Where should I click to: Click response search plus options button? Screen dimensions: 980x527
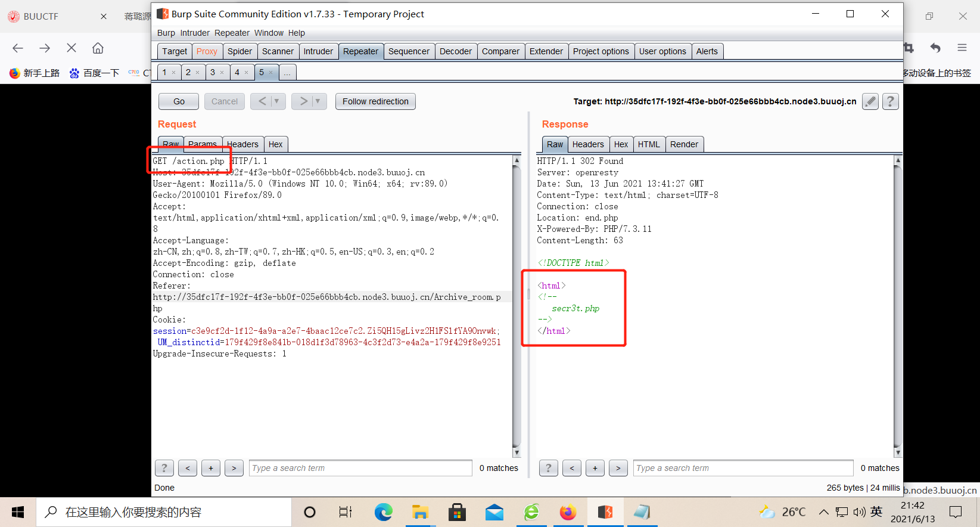coord(595,468)
